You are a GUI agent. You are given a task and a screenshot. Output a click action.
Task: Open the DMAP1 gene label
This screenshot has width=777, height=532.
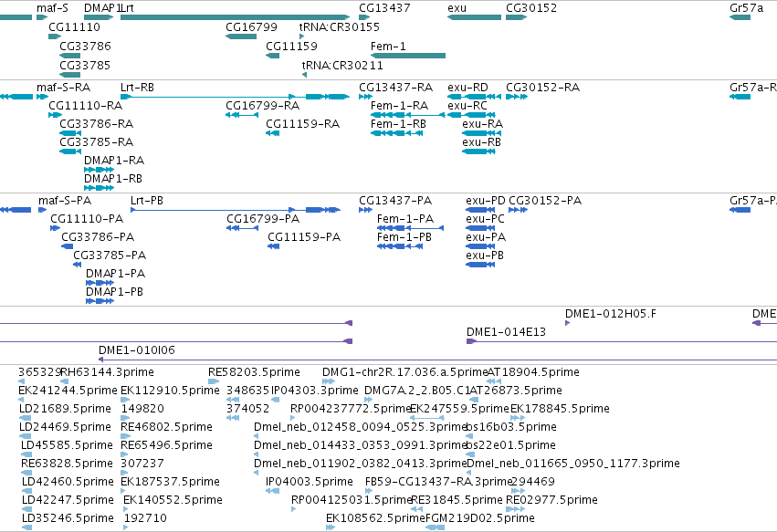click(101, 8)
